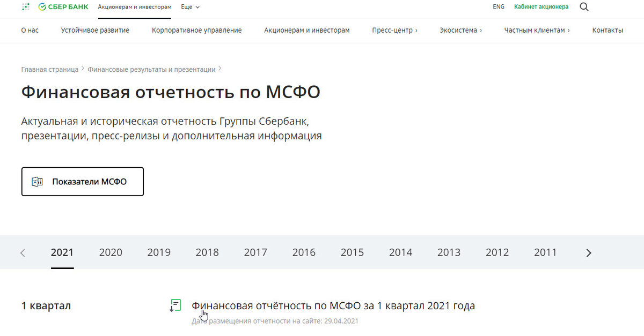Open the Q1 2021 МСФО financial report link
This screenshot has width=644, height=336.
click(x=333, y=305)
